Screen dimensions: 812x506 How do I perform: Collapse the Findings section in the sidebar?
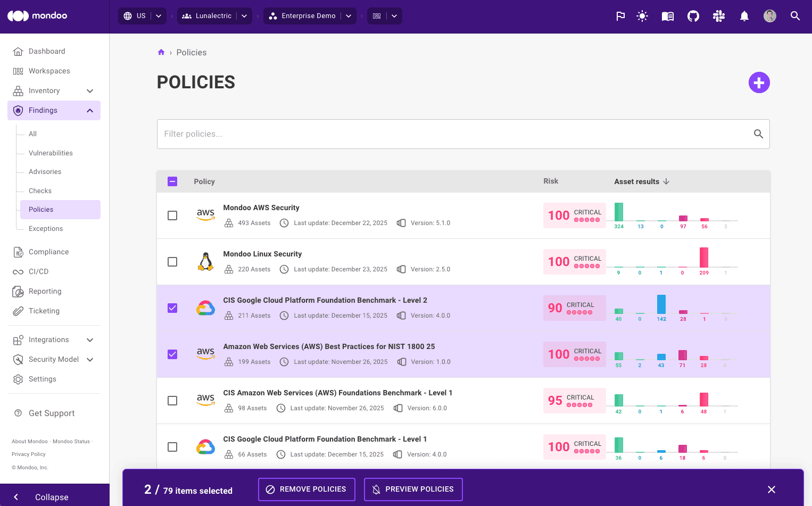pyautogui.click(x=89, y=110)
